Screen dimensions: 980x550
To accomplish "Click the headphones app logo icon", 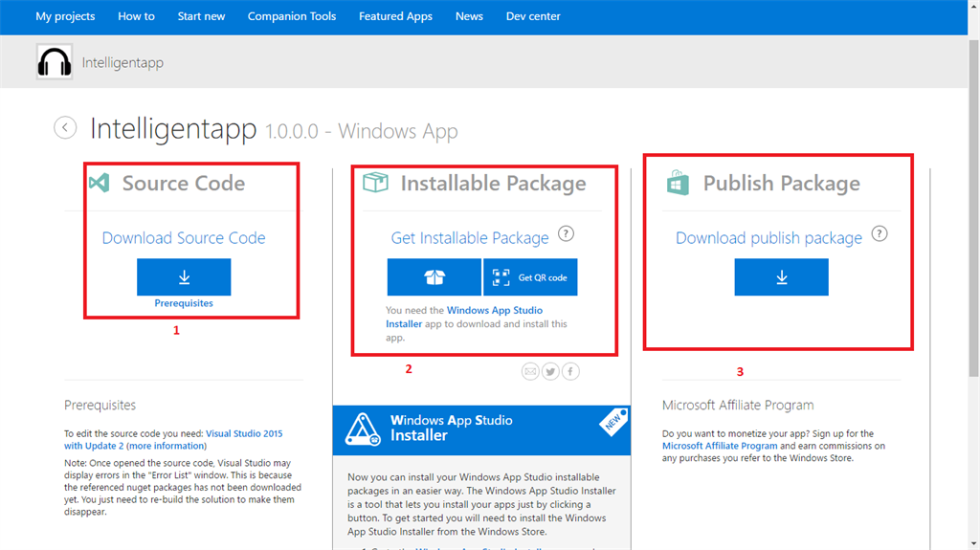I will click(55, 62).
